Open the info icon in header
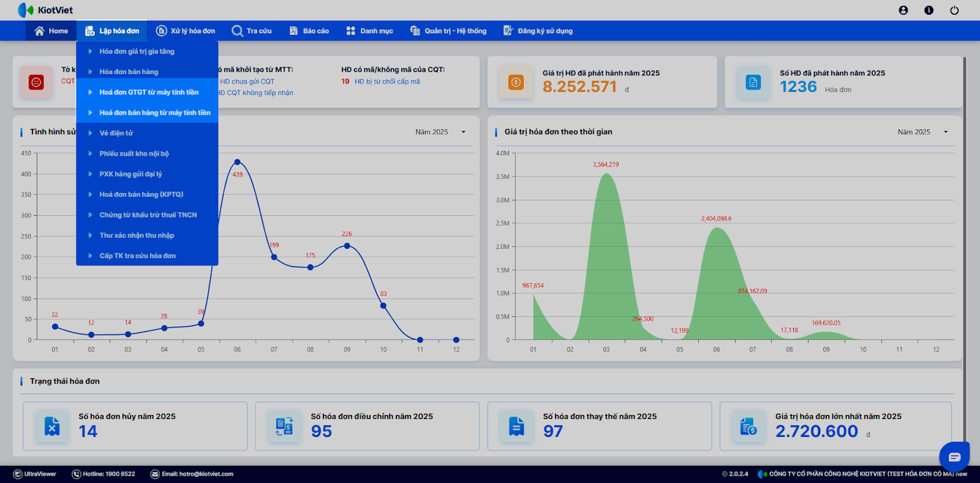The width and height of the screenshot is (980, 483). tap(929, 10)
